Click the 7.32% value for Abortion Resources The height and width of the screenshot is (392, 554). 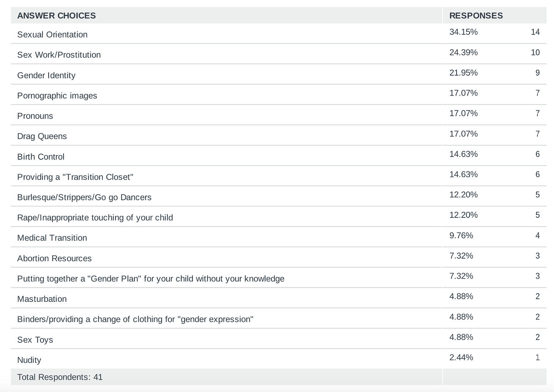[461, 256]
